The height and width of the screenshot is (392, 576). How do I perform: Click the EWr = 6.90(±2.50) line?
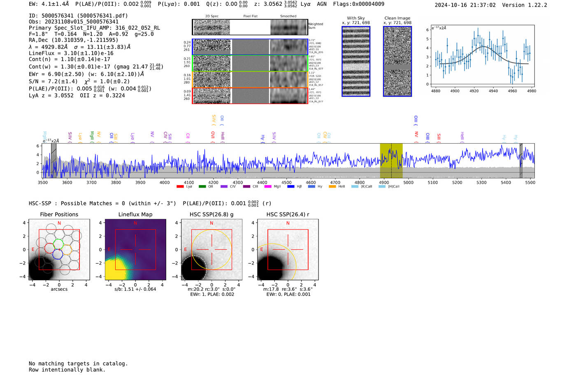click(86, 74)
